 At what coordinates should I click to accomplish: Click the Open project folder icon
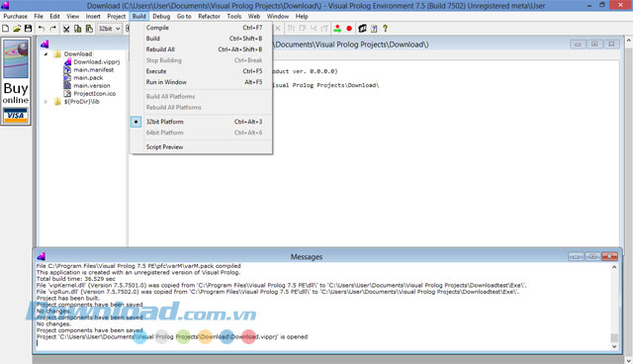coord(17,29)
